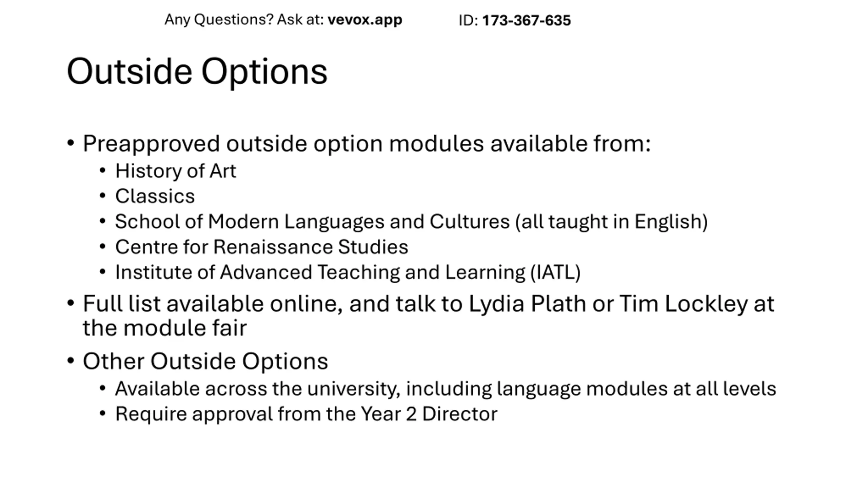Screen dimensions: 868x488
Task: Click Available across the university line
Action: tap(446, 389)
